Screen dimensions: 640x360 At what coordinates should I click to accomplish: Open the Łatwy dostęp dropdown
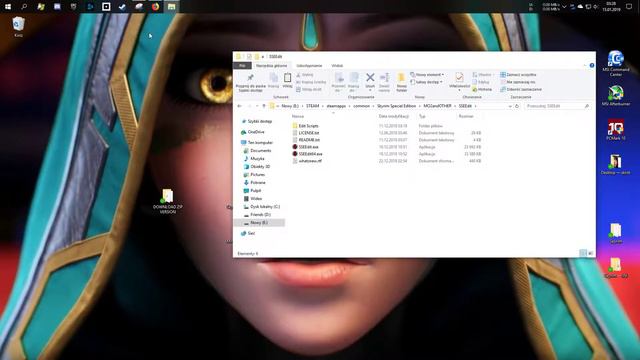coord(426,82)
